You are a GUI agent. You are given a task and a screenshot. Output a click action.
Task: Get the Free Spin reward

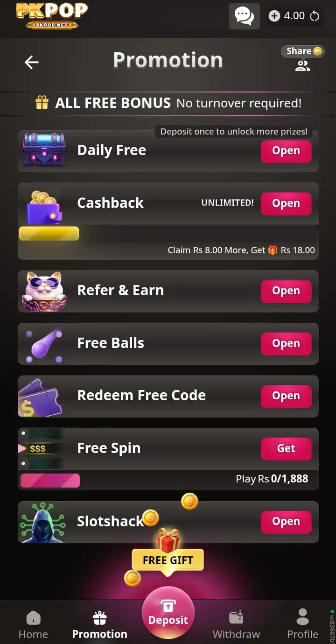click(286, 449)
